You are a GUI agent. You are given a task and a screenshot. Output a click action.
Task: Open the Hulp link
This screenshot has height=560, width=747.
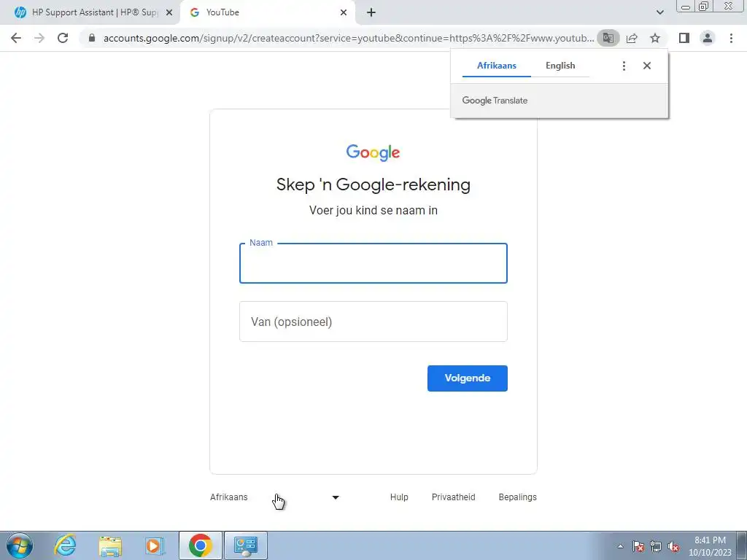tap(399, 497)
